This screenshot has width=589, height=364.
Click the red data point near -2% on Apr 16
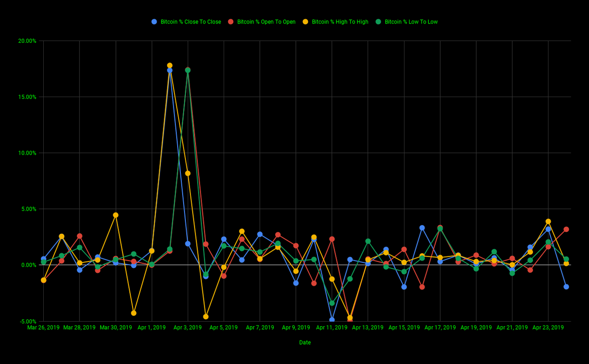pyautogui.click(x=422, y=287)
